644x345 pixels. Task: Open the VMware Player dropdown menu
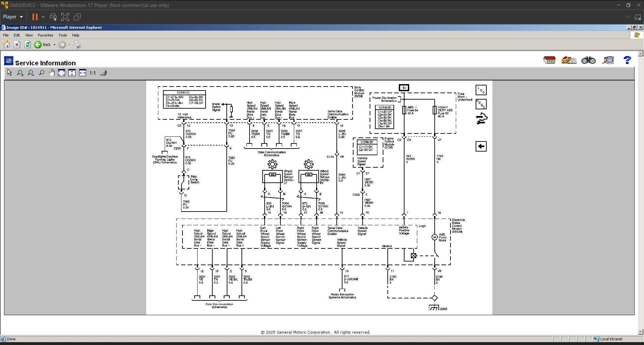point(13,17)
